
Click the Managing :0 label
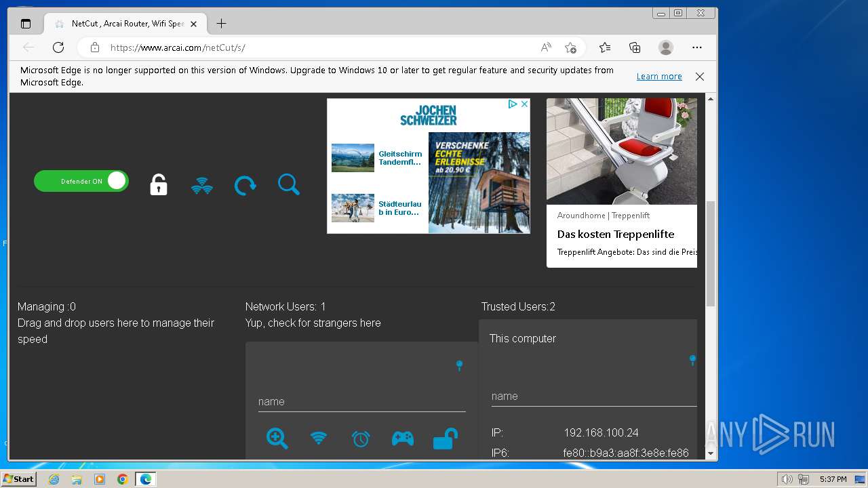pyautogui.click(x=47, y=307)
